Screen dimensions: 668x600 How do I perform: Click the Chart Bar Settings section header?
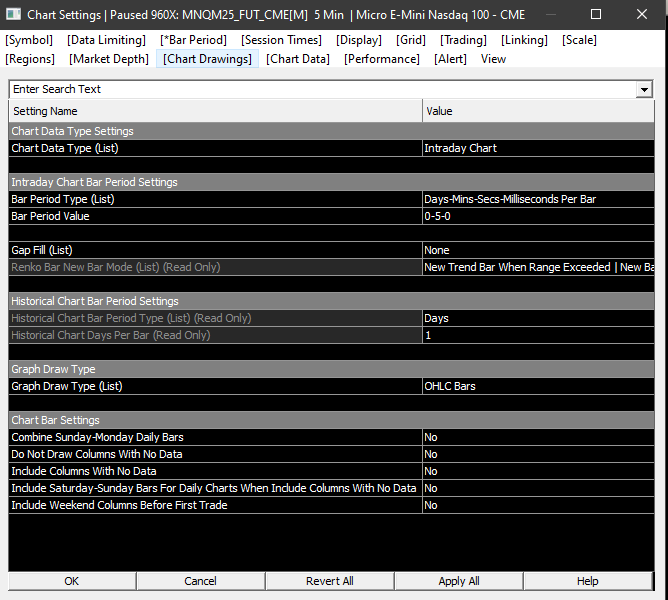[x=331, y=420]
